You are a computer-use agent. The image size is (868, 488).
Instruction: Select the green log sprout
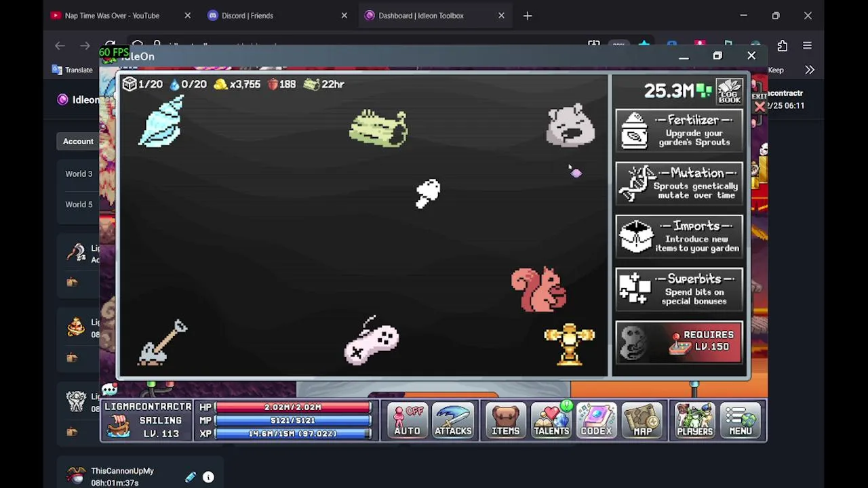click(x=378, y=128)
